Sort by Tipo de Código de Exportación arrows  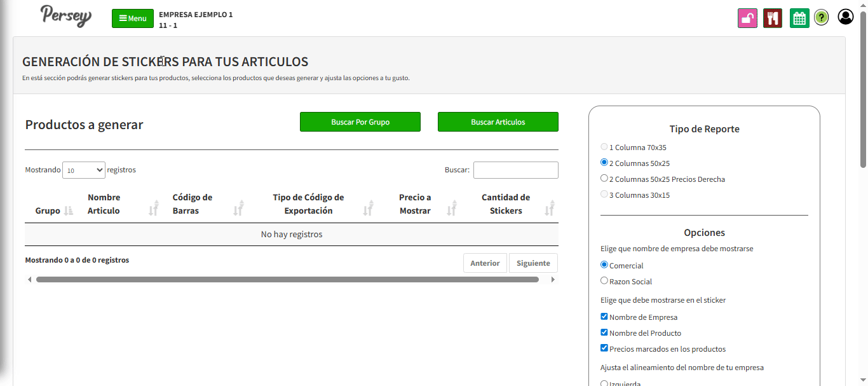[x=368, y=207]
